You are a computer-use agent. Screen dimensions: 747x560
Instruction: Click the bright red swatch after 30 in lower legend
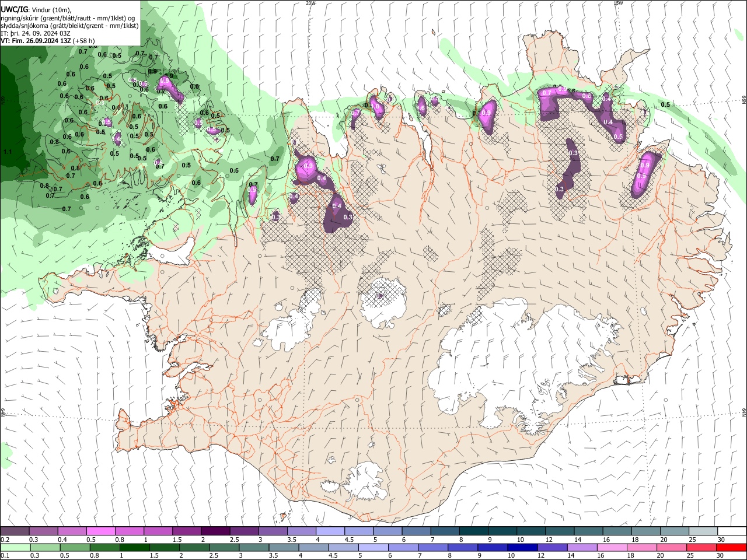tap(731, 547)
